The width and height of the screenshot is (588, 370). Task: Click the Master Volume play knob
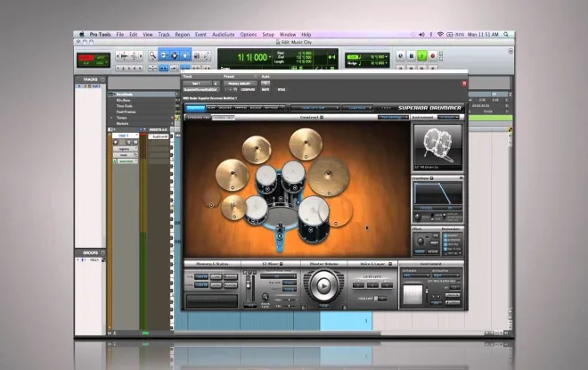[323, 286]
